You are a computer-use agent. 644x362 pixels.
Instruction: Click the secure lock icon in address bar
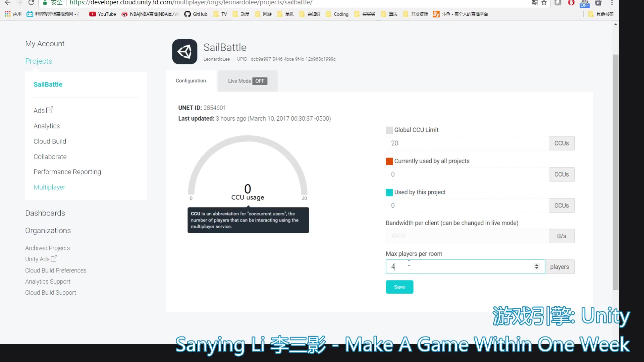(45, 3)
